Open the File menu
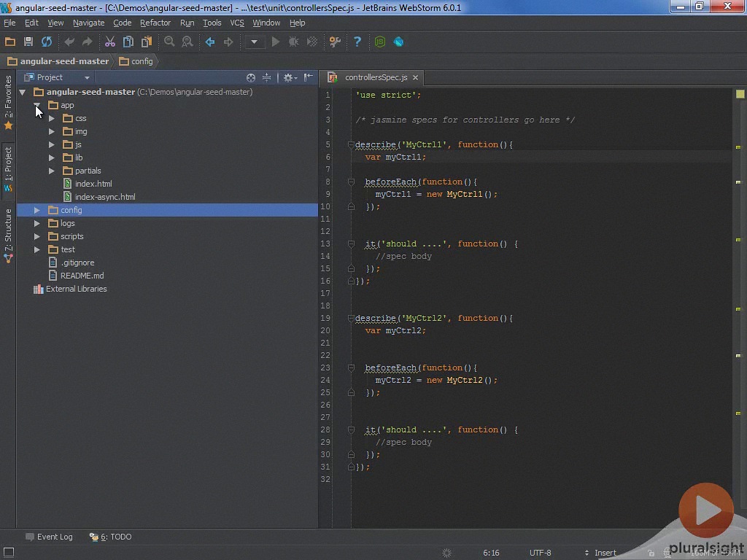This screenshot has height=560, width=747. (x=9, y=23)
